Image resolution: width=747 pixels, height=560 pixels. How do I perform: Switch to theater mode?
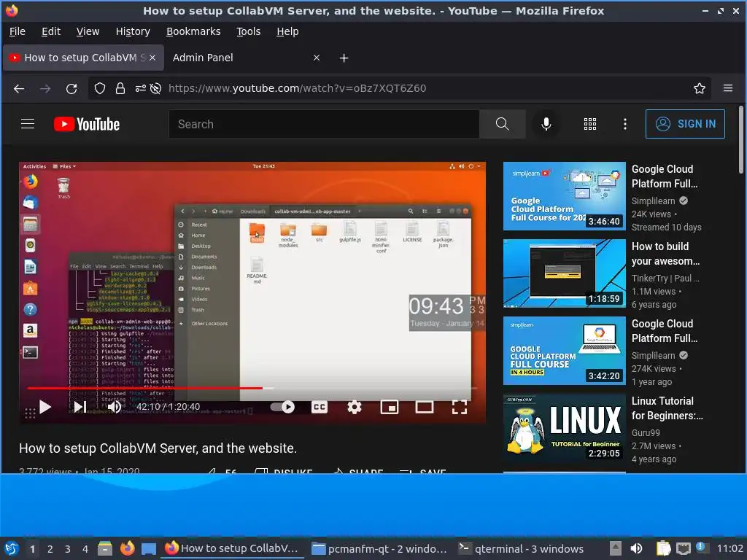(425, 407)
